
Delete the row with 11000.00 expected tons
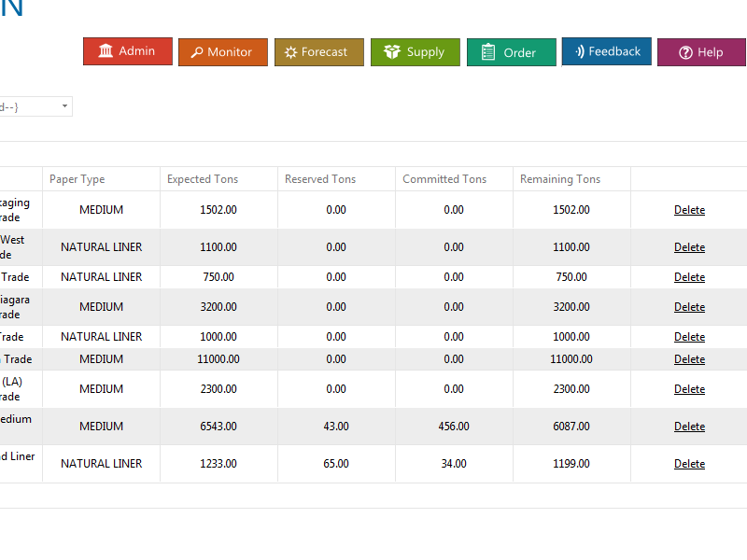click(689, 359)
